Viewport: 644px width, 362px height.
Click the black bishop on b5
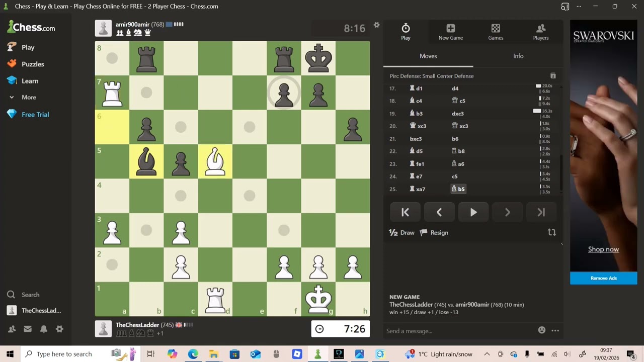point(146,161)
